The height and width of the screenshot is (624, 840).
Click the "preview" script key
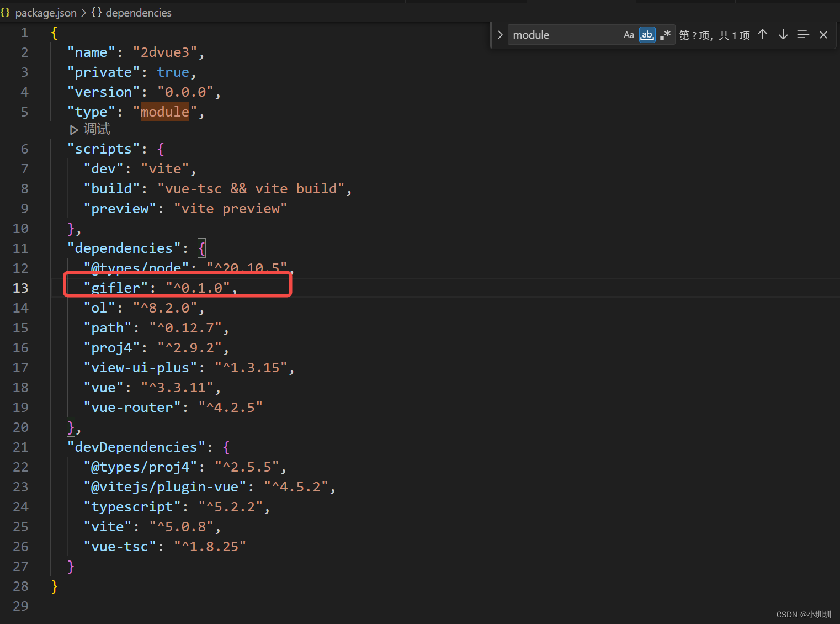point(120,209)
